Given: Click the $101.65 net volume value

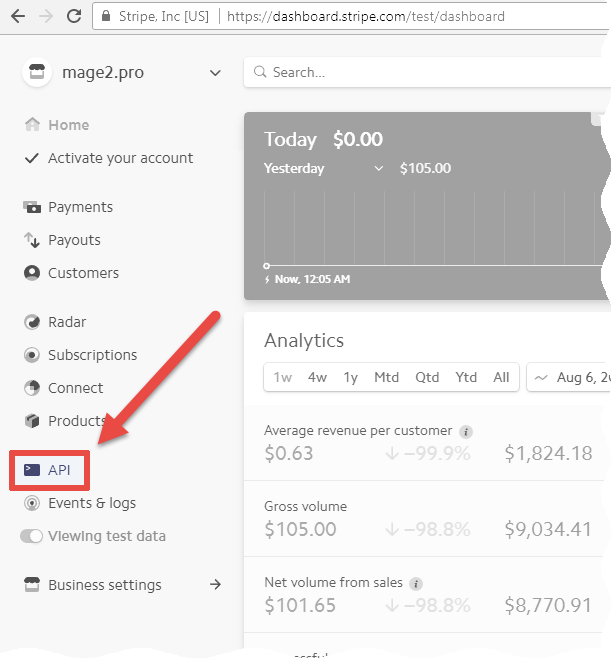Looking at the screenshot, I should coord(300,605).
